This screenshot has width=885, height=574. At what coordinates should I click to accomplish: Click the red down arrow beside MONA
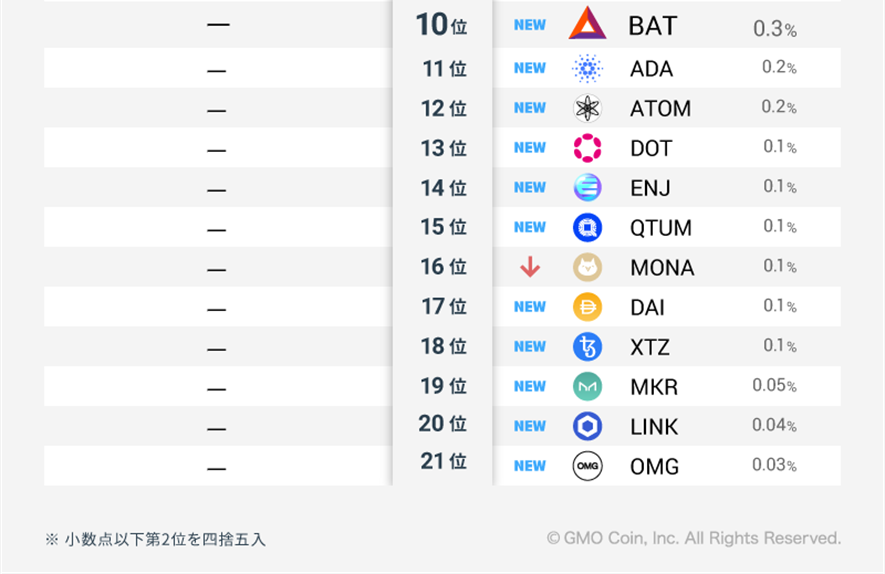[530, 267]
